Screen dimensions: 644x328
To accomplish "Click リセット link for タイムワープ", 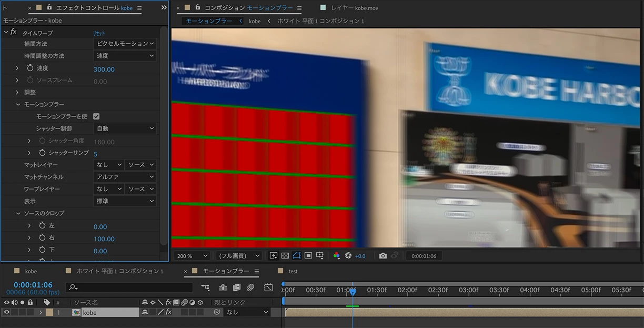I will pyautogui.click(x=99, y=33).
